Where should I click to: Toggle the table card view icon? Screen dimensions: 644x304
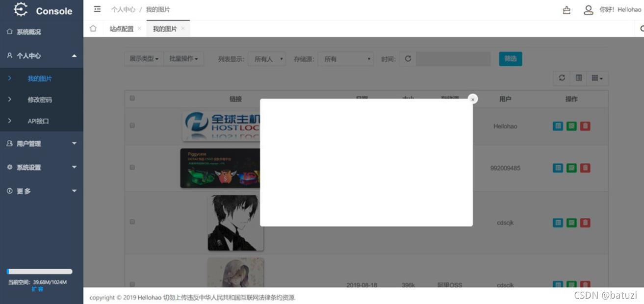pyautogui.click(x=579, y=78)
